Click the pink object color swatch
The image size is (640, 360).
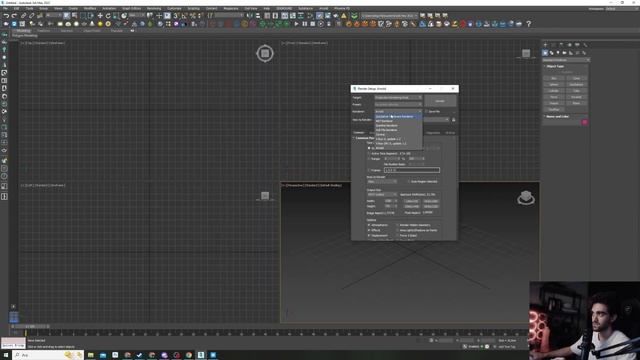[x=584, y=122]
